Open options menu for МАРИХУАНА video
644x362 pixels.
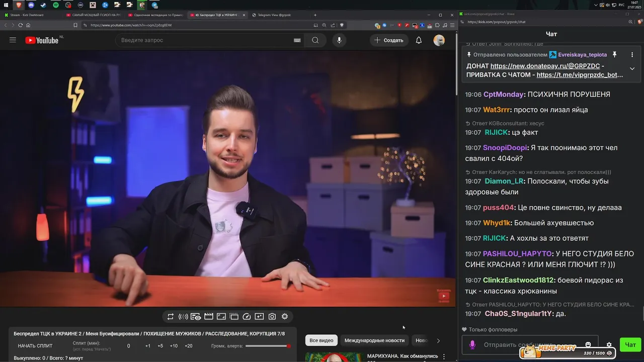pos(444,356)
